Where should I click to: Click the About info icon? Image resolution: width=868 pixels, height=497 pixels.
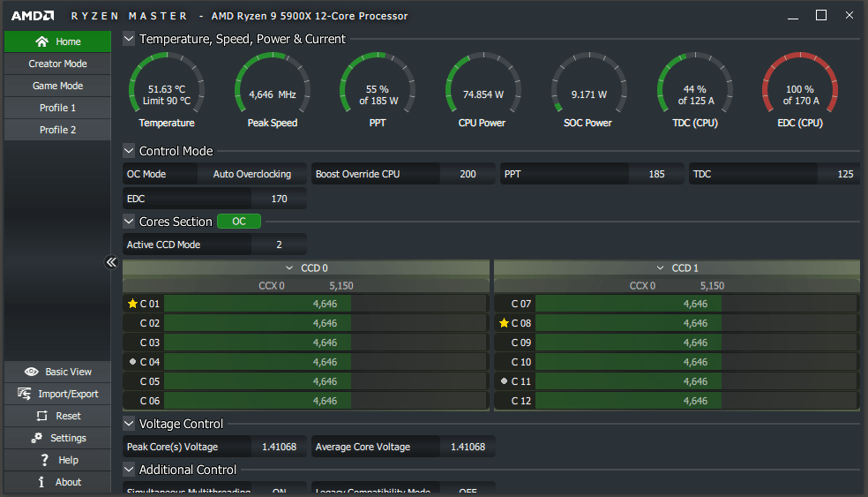[x=41, y=482]
